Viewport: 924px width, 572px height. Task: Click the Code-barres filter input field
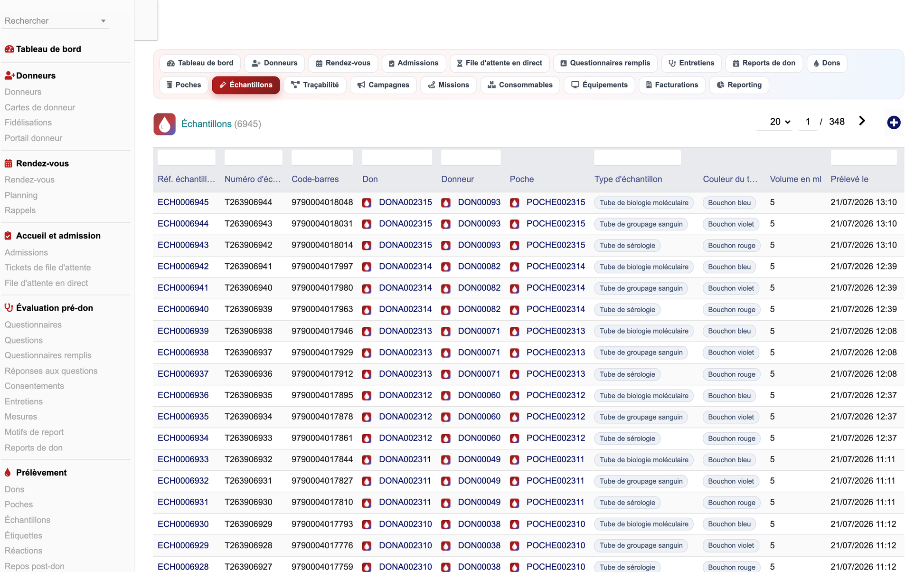point(322,158)
